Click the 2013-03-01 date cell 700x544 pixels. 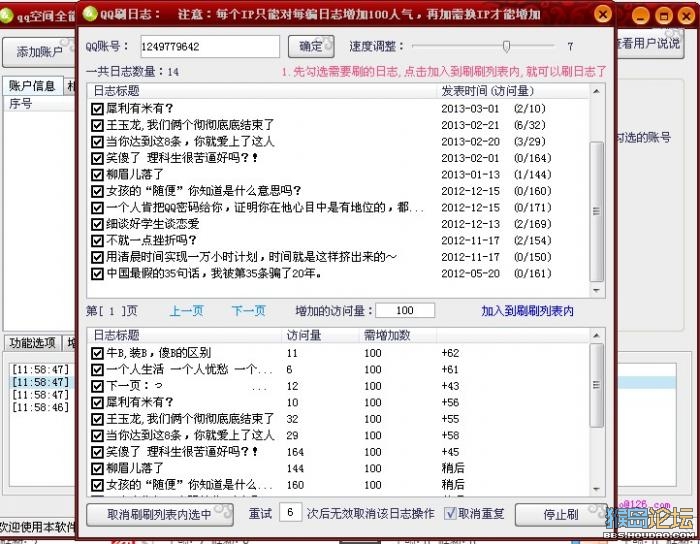[470, 109]
